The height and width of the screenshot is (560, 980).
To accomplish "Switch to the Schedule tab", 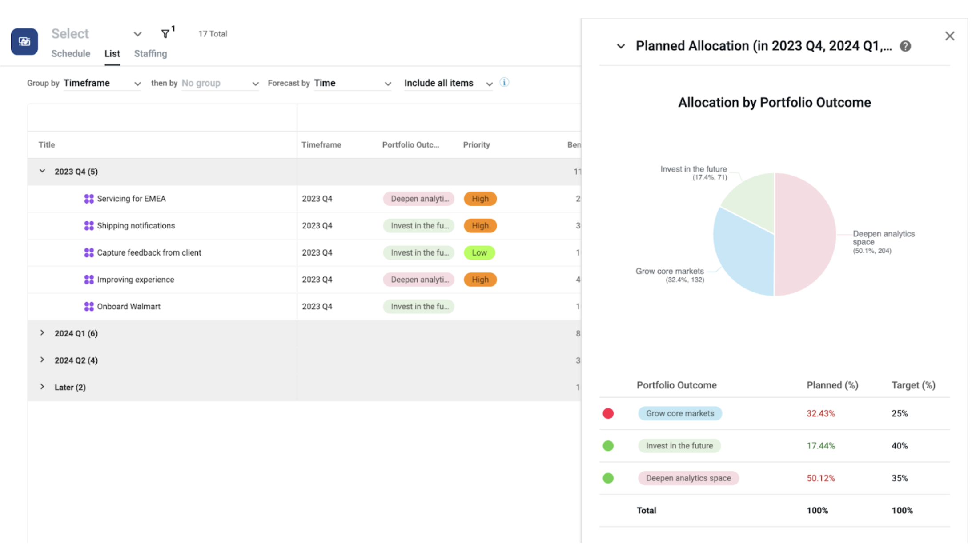I will pos(71,53).
